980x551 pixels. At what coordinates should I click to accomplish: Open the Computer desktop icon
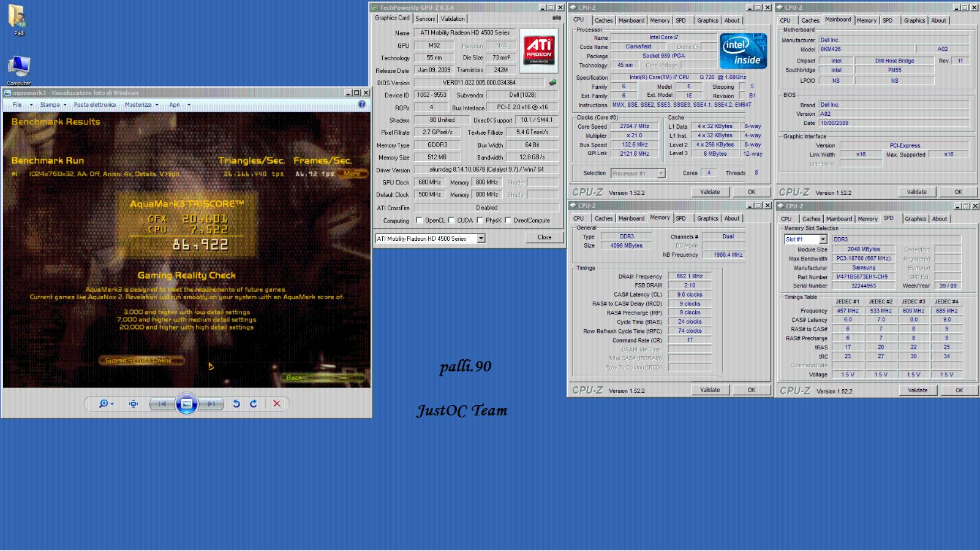[18, 71]
